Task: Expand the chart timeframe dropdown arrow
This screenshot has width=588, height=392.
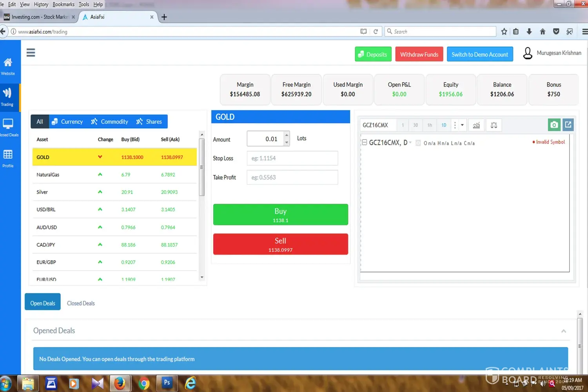Action: point(463,125)
